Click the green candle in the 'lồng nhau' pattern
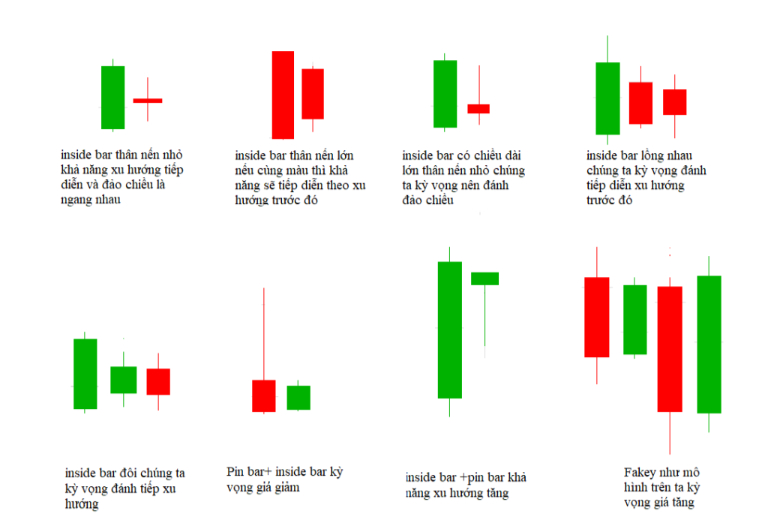768x526 pixels. [x=607, y=98]
